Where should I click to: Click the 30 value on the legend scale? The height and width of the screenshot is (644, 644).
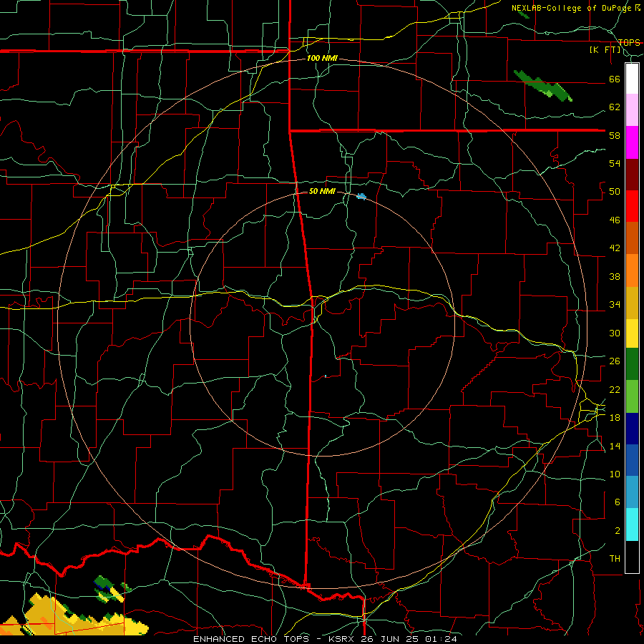[615, 333]
